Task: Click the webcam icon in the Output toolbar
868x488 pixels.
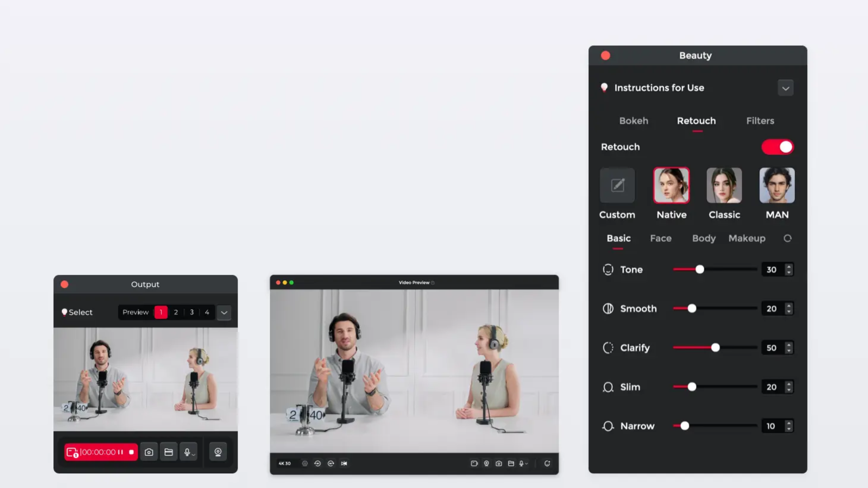Action: (218, 452)
